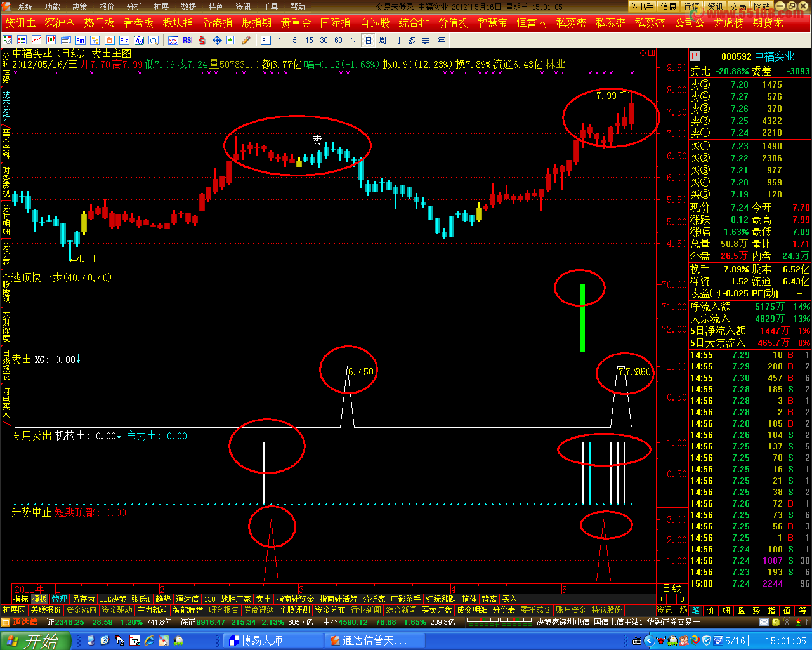This screenshot has width=812, height=650.
Task: Open the 帮助 menu
Action: click(298, 6)
